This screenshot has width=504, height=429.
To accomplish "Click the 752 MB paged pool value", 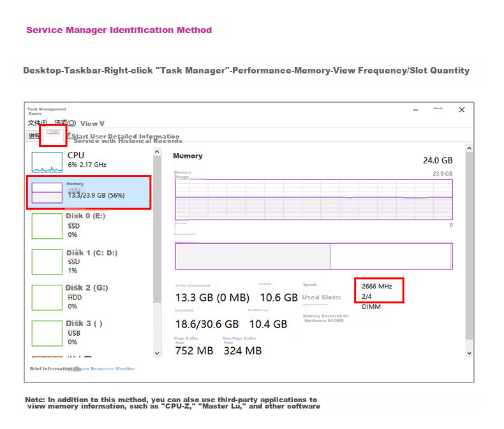I will 194,351.
